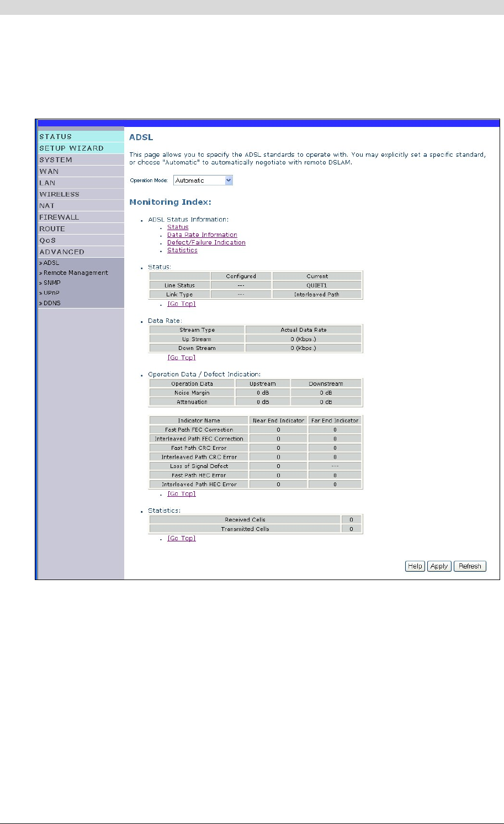Select the QUIET1 line status cell
Image resolution: width=504 pixels, height=824 pixels.
(317, 285)
